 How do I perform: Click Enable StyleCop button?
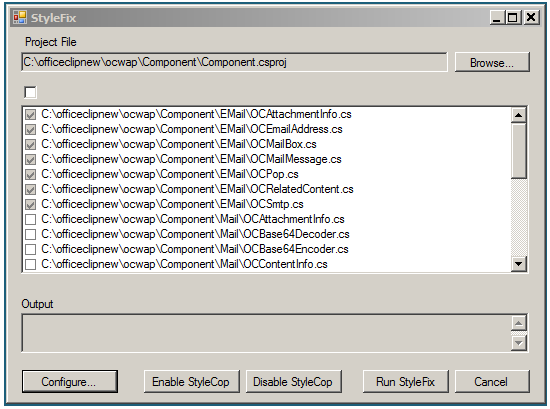(192, 381)
